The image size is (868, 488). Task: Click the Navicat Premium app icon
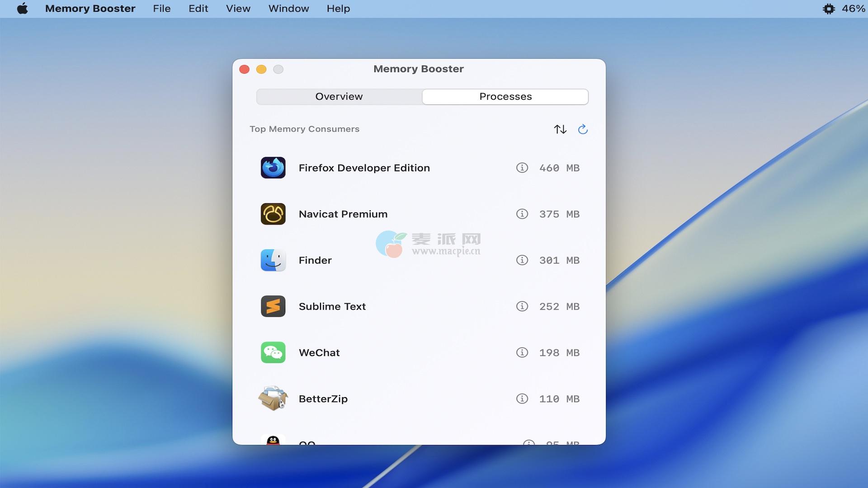273,214
